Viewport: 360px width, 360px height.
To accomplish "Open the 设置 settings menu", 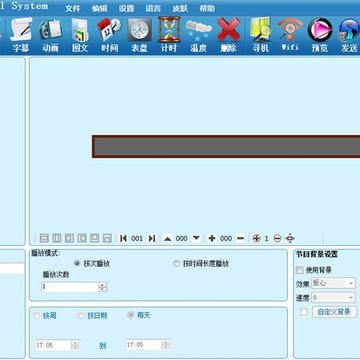I will tap(127, 8).
